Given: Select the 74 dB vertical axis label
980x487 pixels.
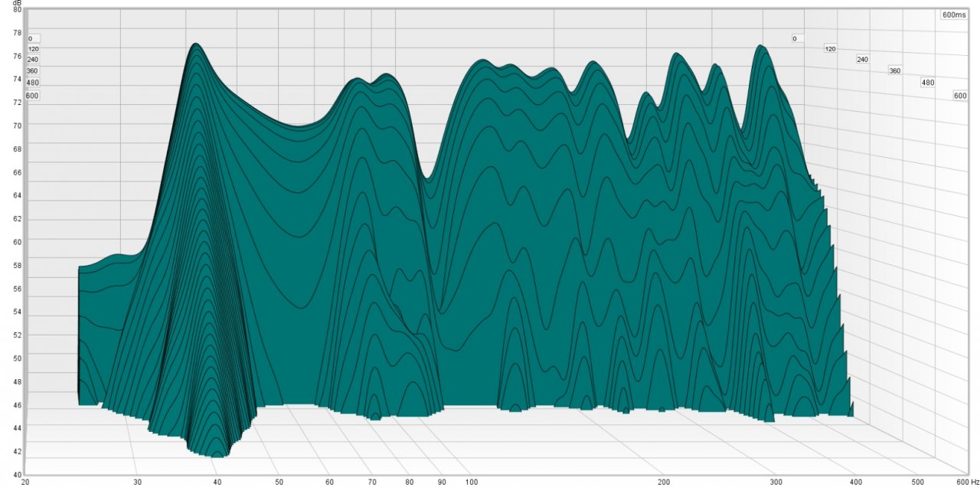Looking at the screenshot, I should coord(17,79).
